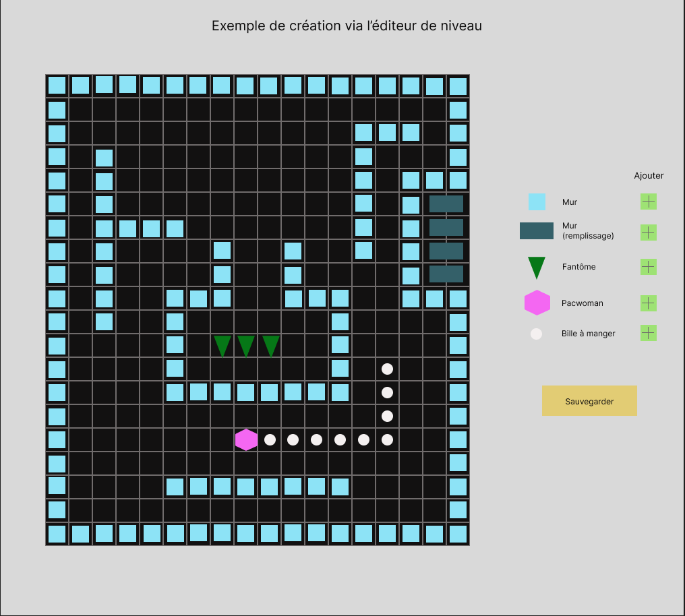
Task: Click the bottom-left corner wall tile
Action: [57, 534]
